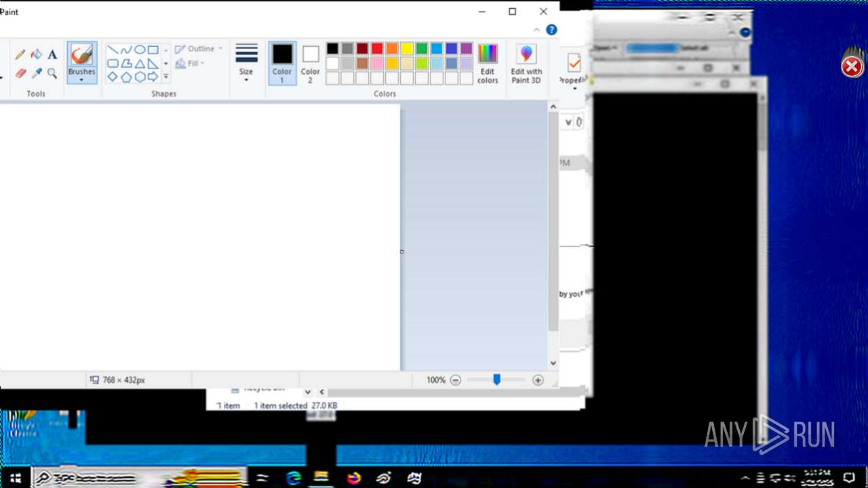Open Firefox from taskbar
This screenshot has width=868, height=488.
click(x=353, y=478)
